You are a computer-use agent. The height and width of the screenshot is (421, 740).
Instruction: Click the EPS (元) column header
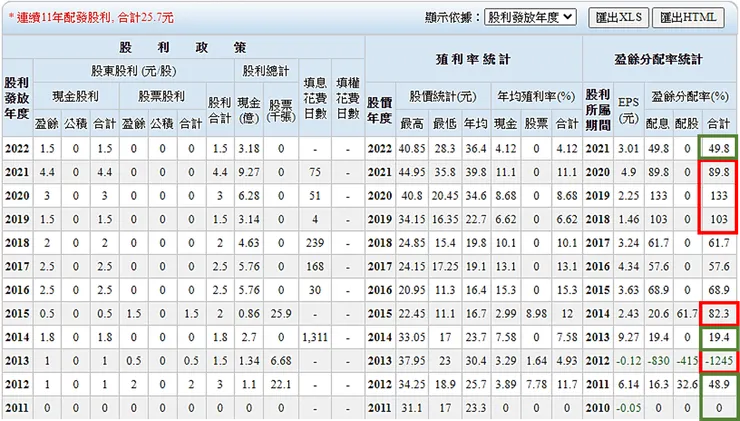pos(629,109)
